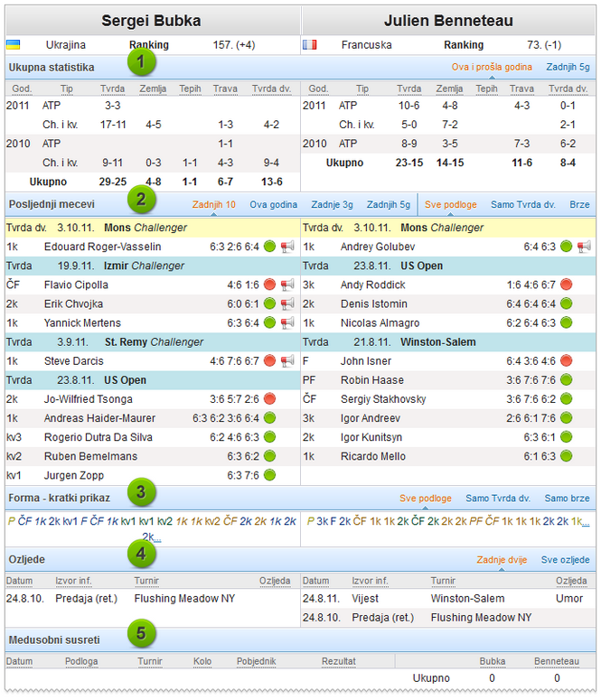Click green win dot for Nicolas Almagro match
Screen dimensions: 601x700
pos(566,322)
